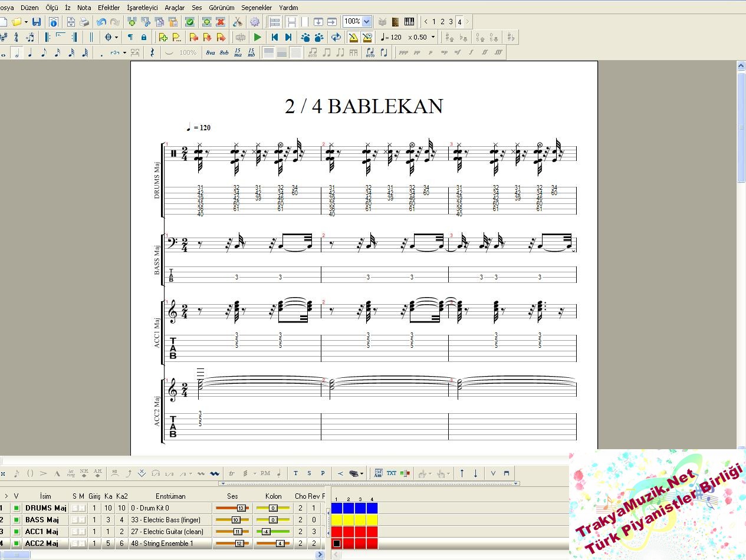Open the 100% zoom dropdown
The width and height of the screenshot is (746, 560).
tap(366, 22)
